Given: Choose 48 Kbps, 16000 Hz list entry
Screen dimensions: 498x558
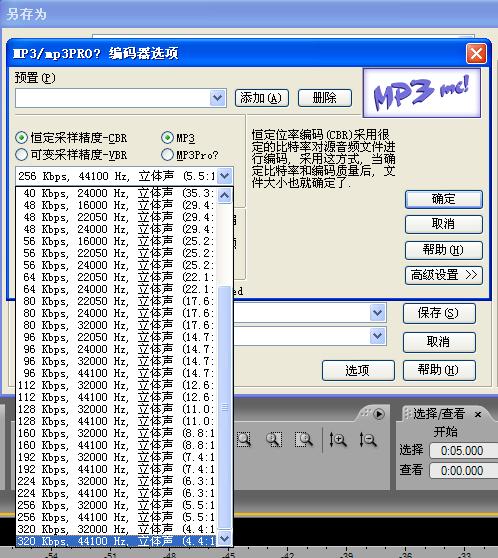Looking at the screenshot, I should [117, 205].
